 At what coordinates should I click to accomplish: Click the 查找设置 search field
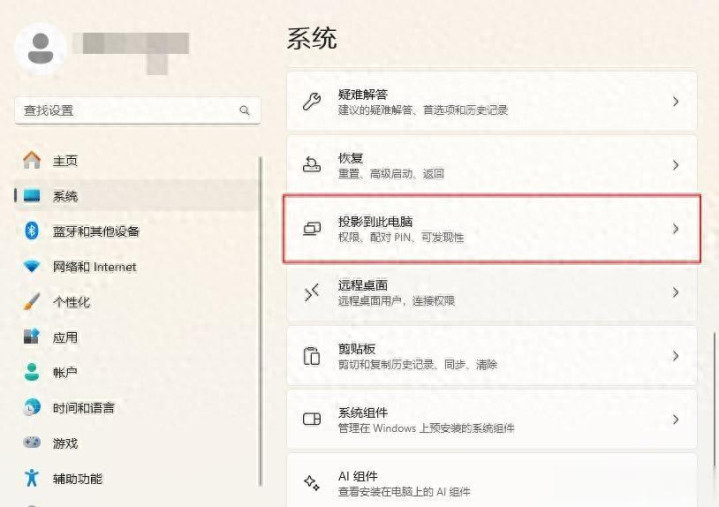coord(125,110)
